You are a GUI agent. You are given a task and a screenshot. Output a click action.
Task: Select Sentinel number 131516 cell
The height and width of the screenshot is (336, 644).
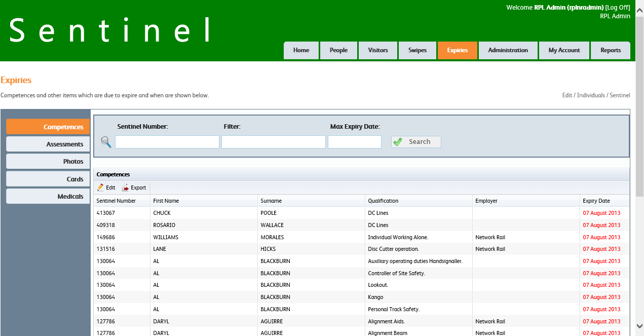(x=122, y=249)
